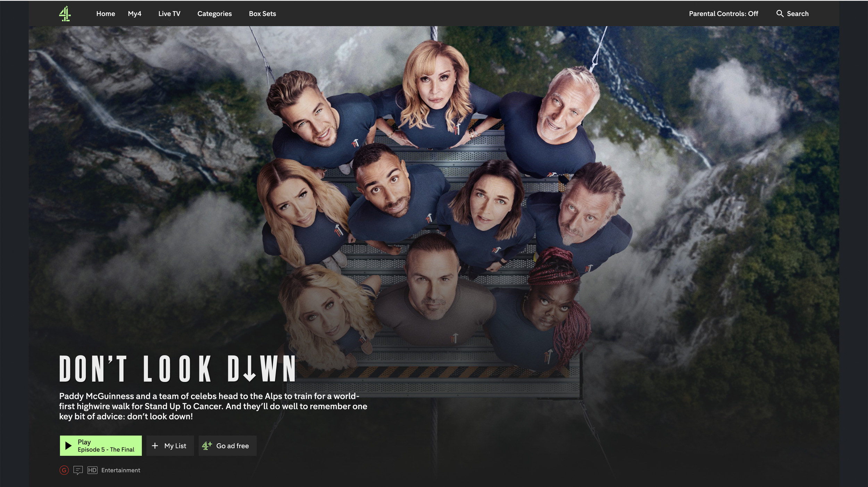Image resolution: width=868 pixels, height=487 pixels.
Task: Click the plus icon beside My List
Action: coord(155,445)
